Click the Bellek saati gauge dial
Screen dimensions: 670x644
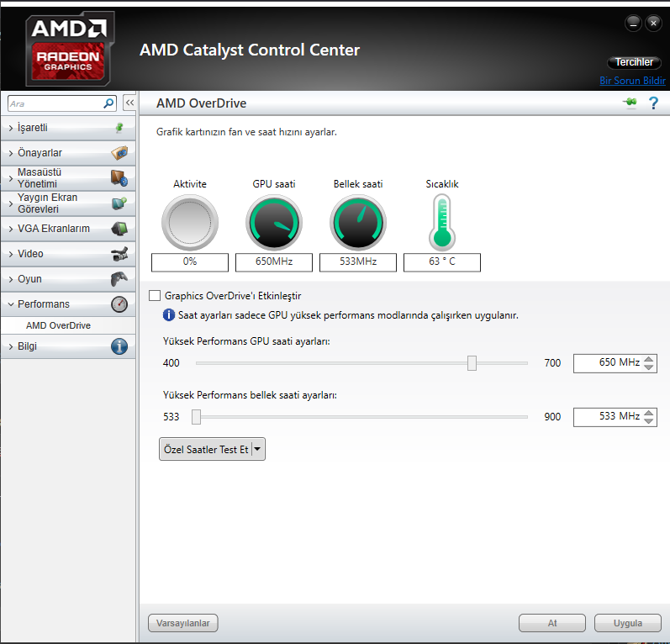tap(358, 222)
